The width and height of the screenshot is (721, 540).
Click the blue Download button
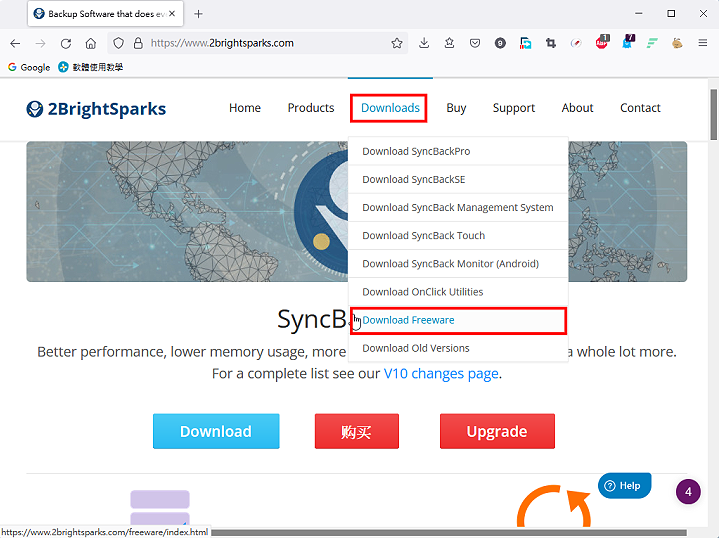coord(216,431)
